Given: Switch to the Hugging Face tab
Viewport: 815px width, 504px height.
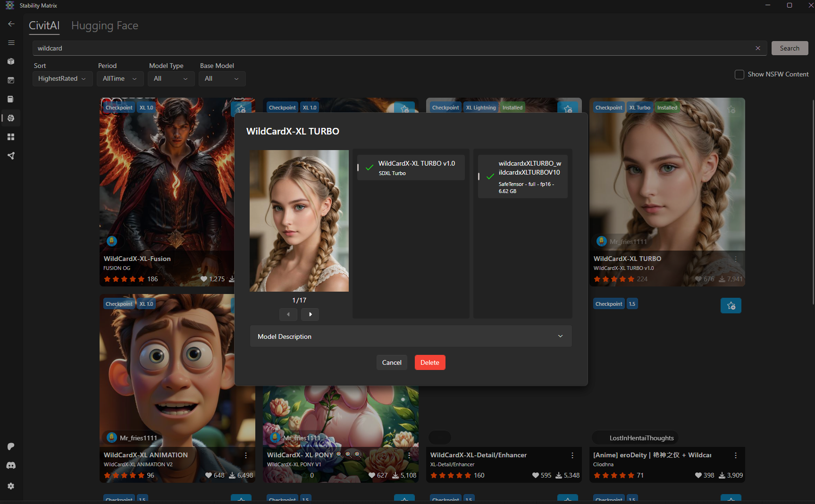Looking at the screenshot, I should click(105, 25).
